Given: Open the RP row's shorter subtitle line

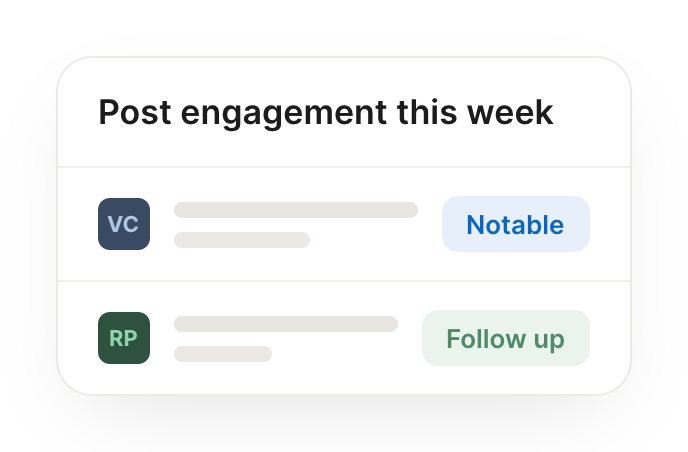Looking at the screenshot, I should coord(223,354).
